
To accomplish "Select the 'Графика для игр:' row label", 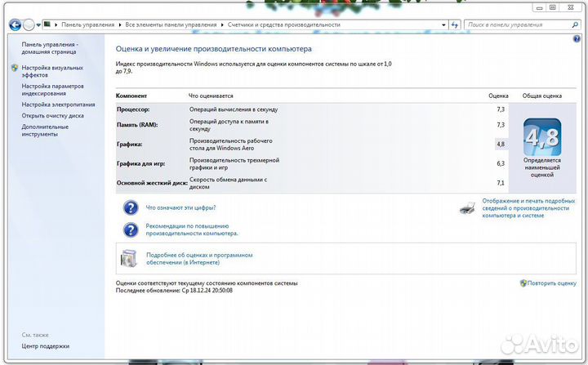I will click(x=140, y=163).
